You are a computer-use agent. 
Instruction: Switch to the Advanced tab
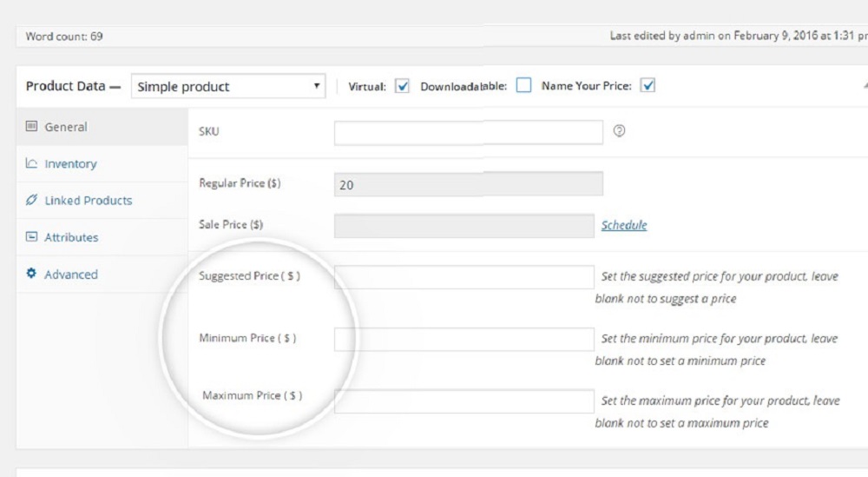tap(102, 275)
